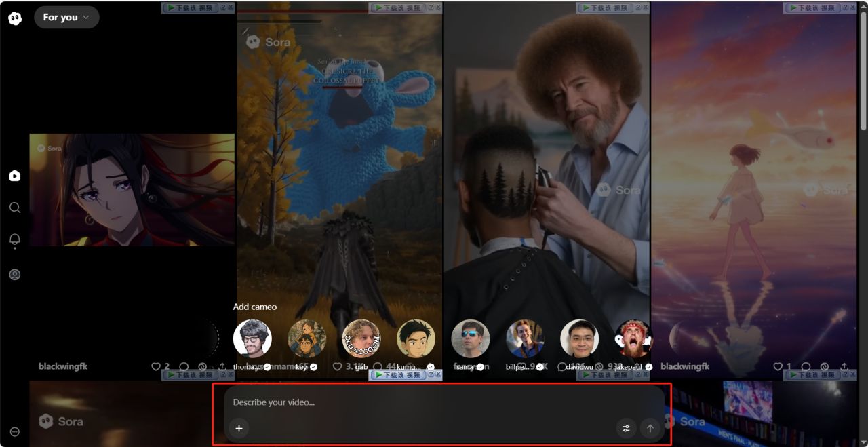Share the anime girl video

click(x=222, y=366)
